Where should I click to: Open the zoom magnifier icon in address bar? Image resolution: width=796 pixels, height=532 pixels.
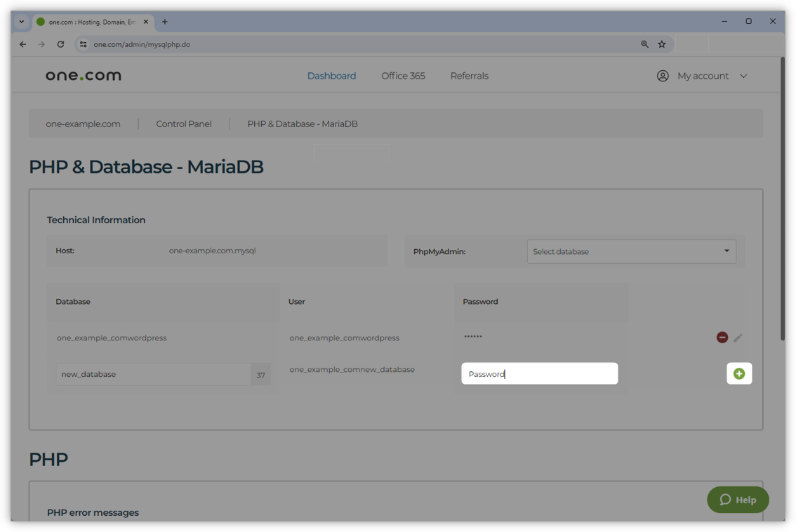coord(644,44)
